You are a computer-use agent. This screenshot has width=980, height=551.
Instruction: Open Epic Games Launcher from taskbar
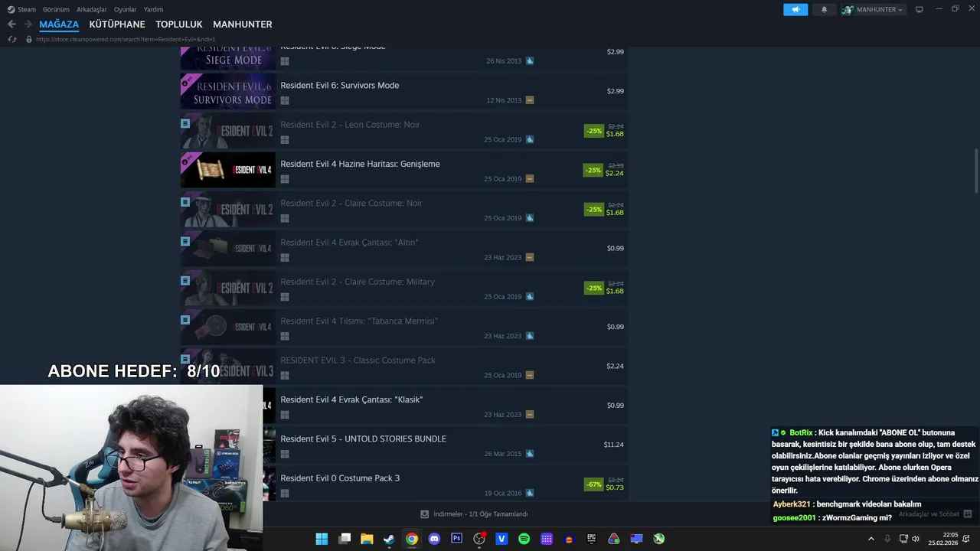point(591,539)
